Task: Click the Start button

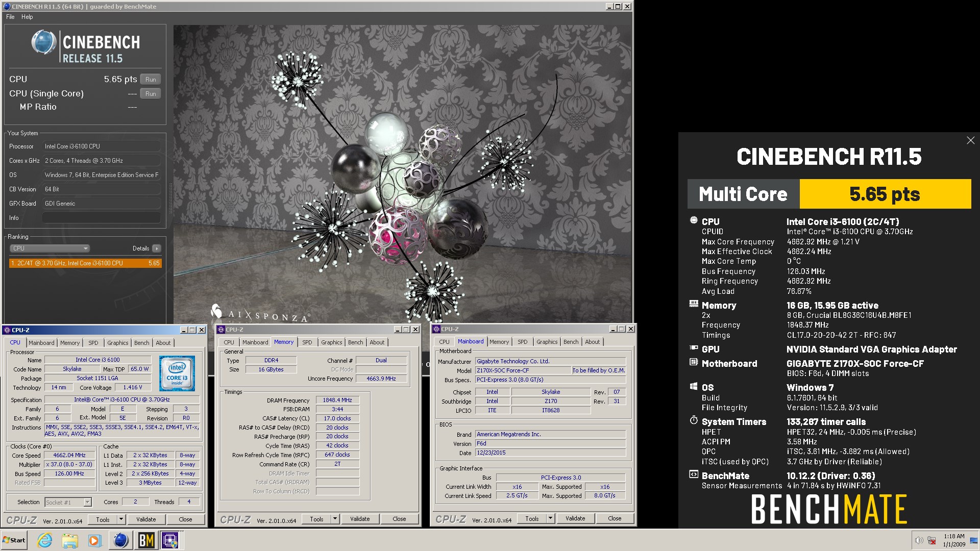Action: click(14, 540)
